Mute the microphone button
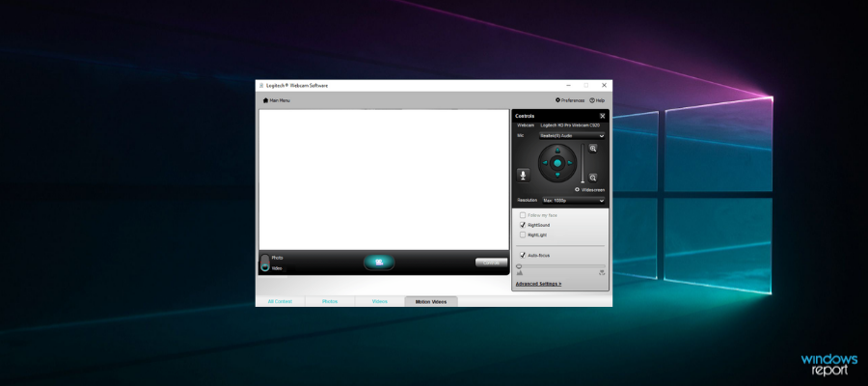 tap(524, 175)
